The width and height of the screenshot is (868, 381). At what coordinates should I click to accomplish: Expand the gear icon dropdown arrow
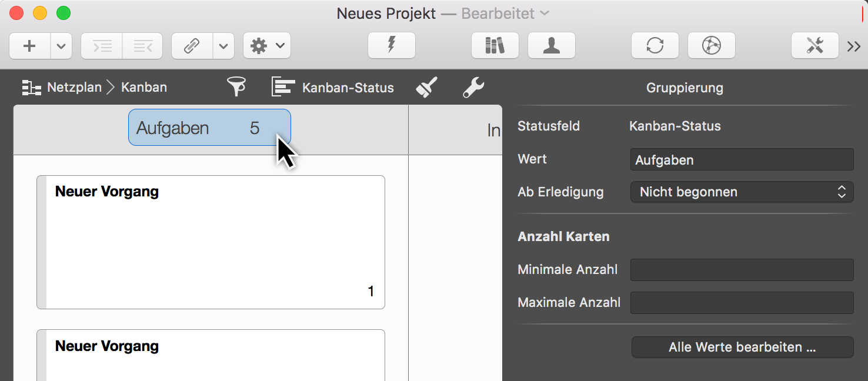pyautogui.click(x=281, y=45)
